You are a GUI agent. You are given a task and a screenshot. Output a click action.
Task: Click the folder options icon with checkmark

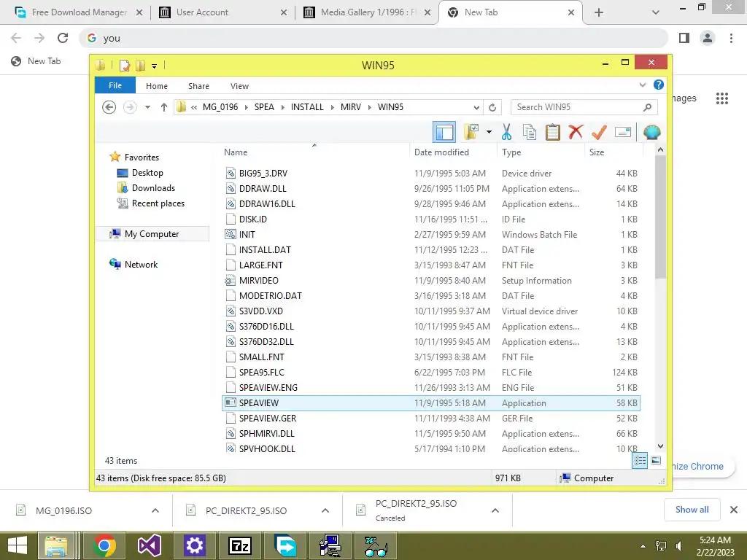[x=472, y=132]
